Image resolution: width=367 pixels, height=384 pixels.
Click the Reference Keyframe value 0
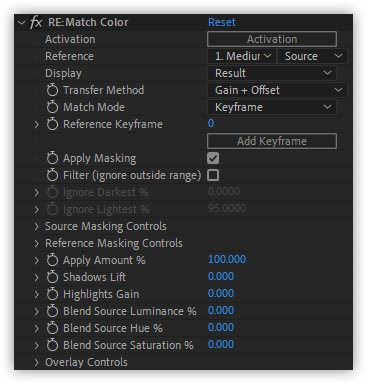point(211,123)
